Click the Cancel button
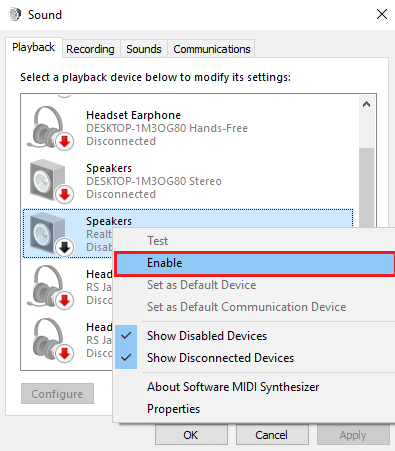Viewport: 395px width, 451px height. (272, 435)
